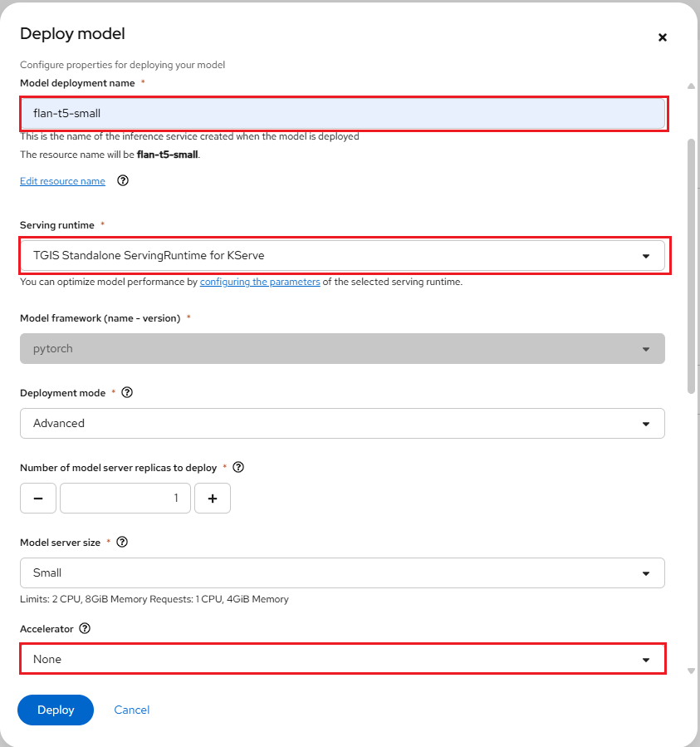Close the Deploy model dialog
Viewport: 700px width, 747px height.
(663, 37)
